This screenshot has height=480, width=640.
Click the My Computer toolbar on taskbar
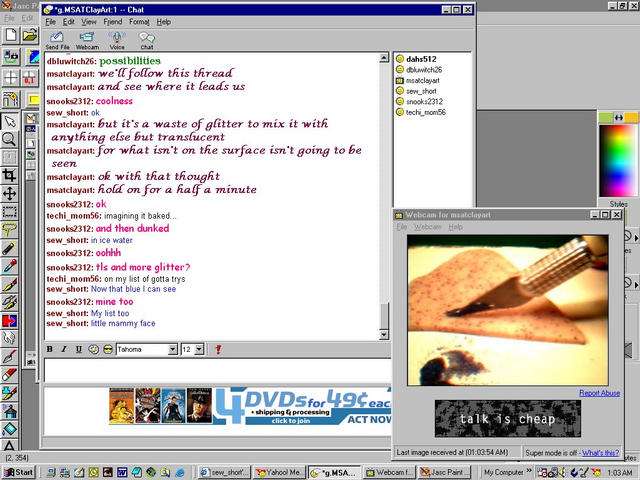[503, 472]
